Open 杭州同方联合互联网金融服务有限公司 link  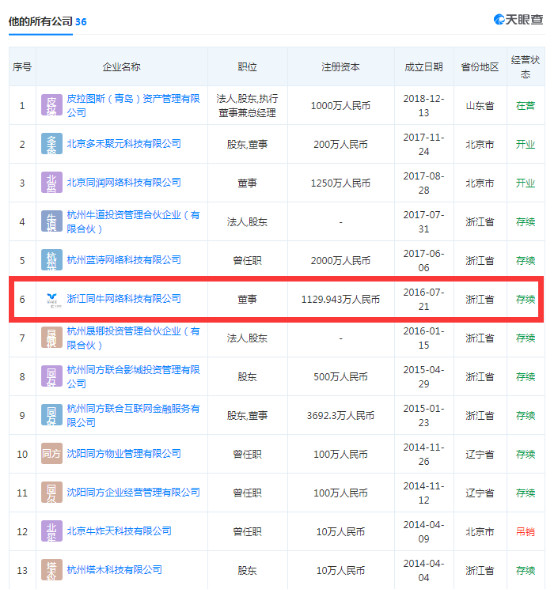coord(133,415)
